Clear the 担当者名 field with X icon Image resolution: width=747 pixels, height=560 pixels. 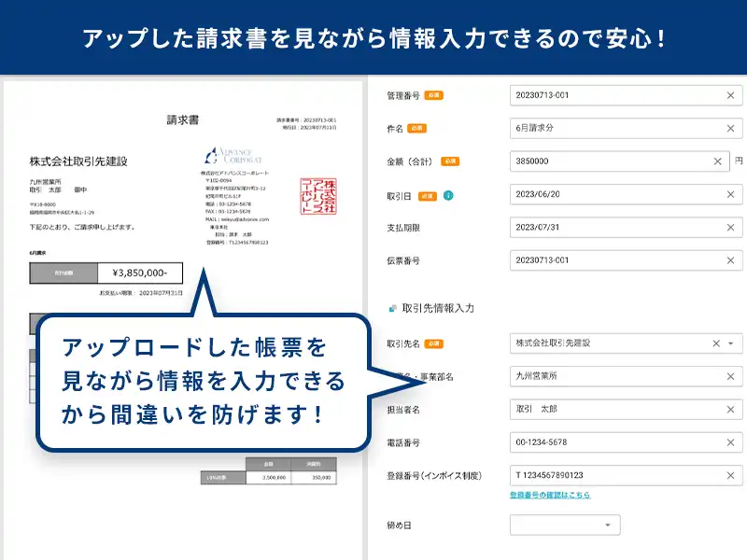coord(730,410)
